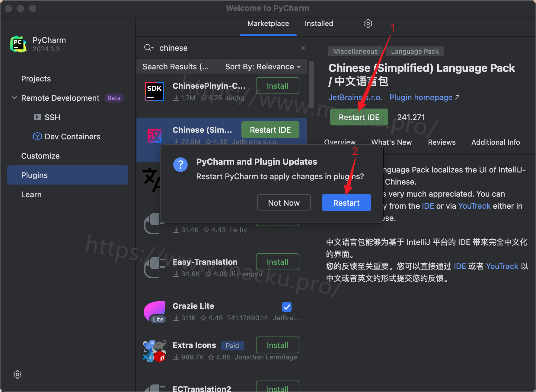Click the ChinesePinyin SDK plugin icon

coord(154,92)
